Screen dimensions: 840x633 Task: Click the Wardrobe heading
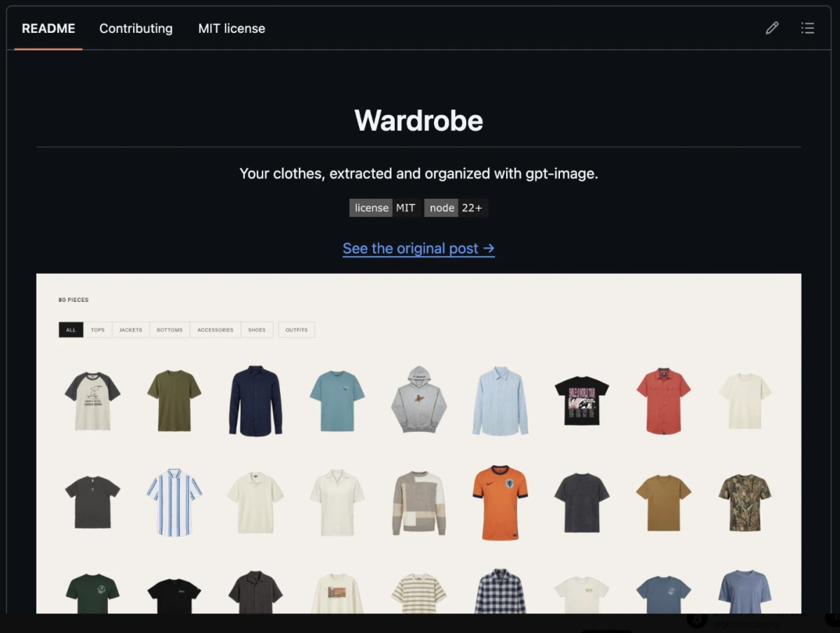pyautogui.click(x=419, y=120)
